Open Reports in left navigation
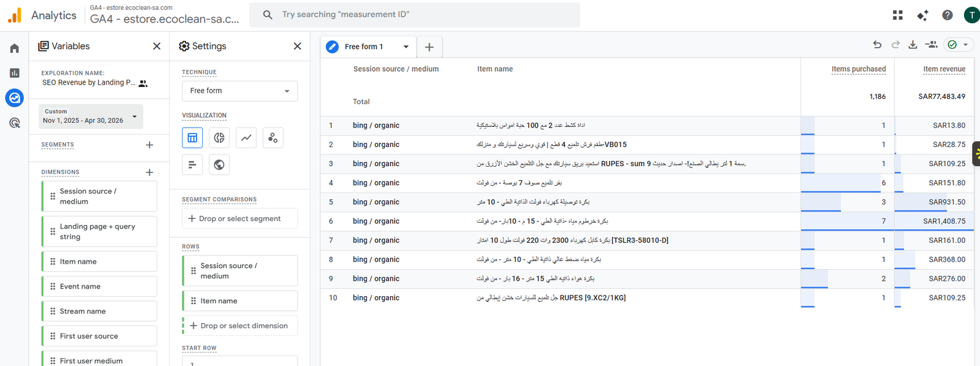The width and height of the screenshot is (980, 366). 15,73
